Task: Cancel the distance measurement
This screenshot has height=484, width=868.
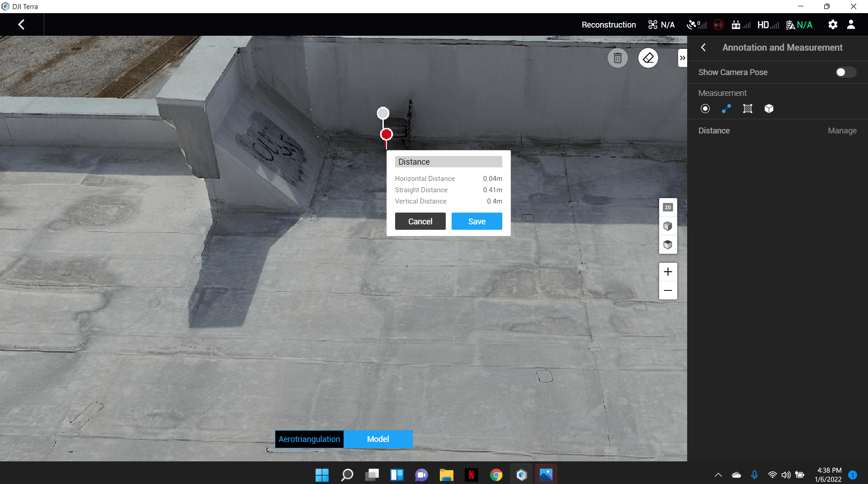Action: pos(420,222)
